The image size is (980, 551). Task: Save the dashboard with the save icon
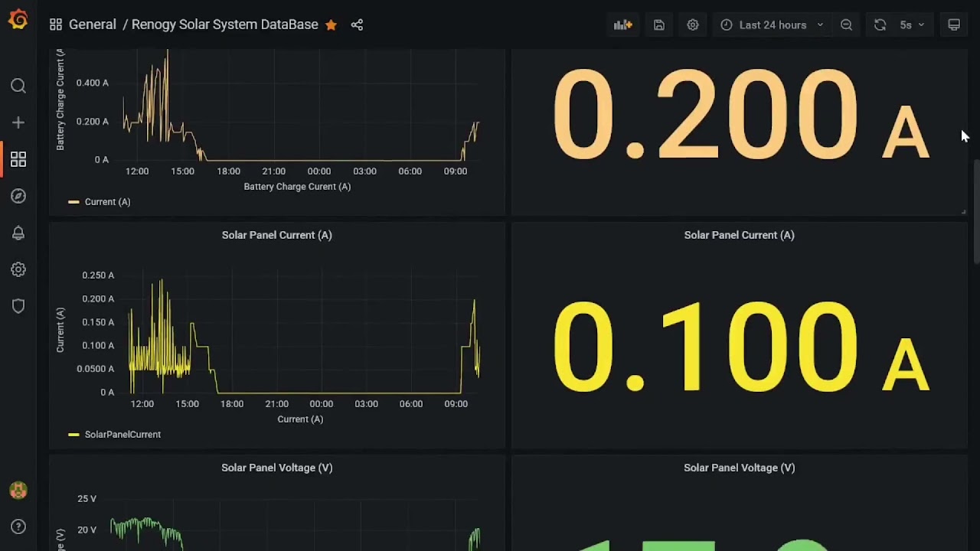tap(659, 24)
